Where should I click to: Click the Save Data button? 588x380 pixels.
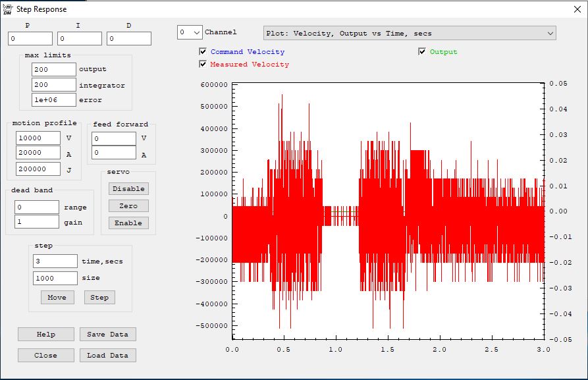click(x=108, y=334)
